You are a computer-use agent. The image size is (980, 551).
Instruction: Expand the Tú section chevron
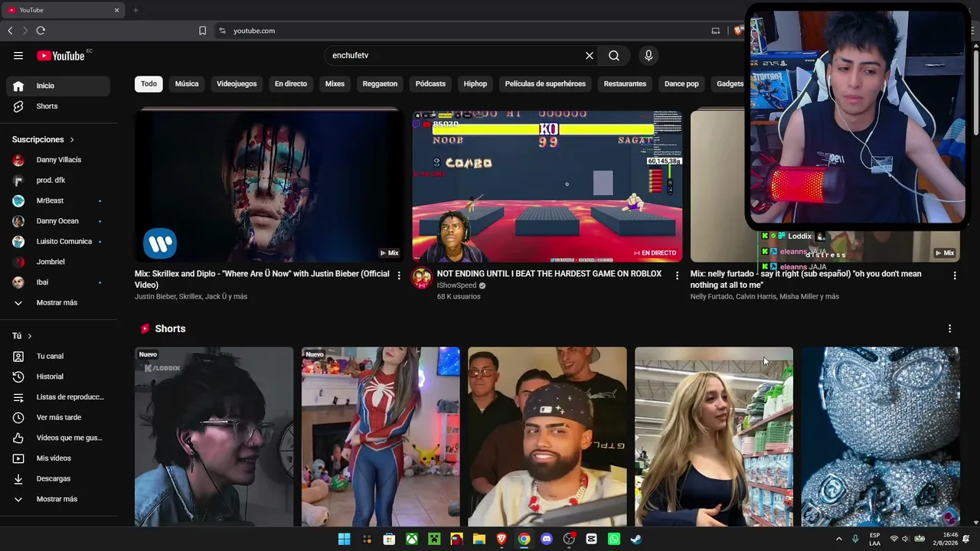pyautogui.click(x=29, y=336)
